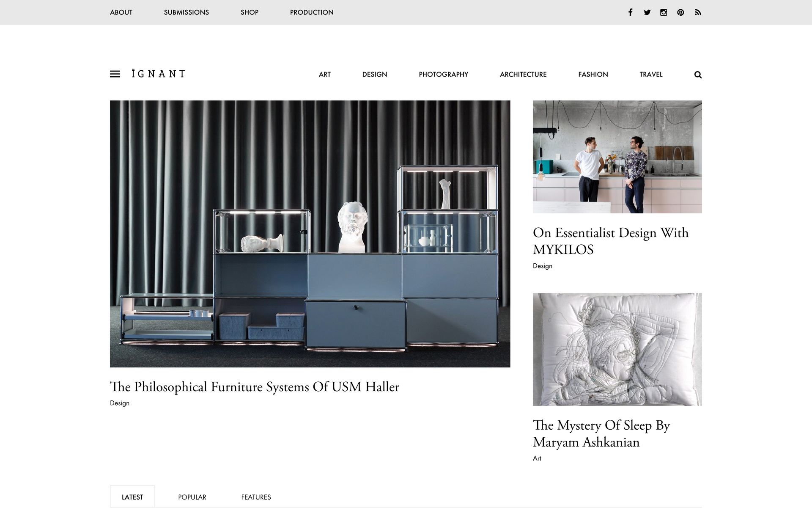Click Design tag under USM Haller article
812x508 pixels.
(120, 403)
